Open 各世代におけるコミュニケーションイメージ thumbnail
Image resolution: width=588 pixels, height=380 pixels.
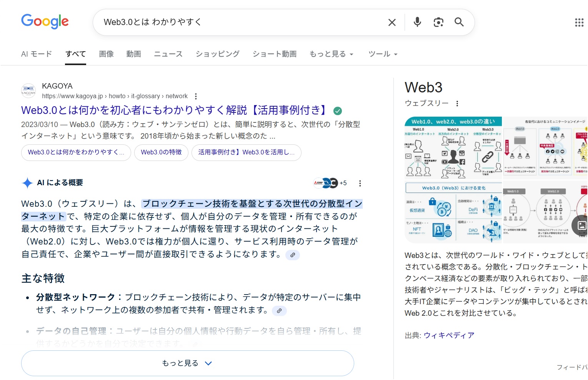(545, 148)
